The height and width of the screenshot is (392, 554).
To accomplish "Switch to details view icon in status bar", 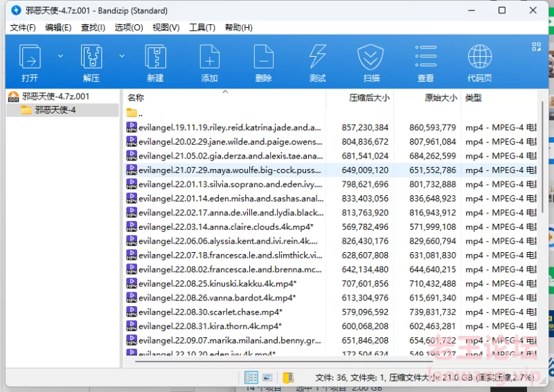I will [251, 377].
